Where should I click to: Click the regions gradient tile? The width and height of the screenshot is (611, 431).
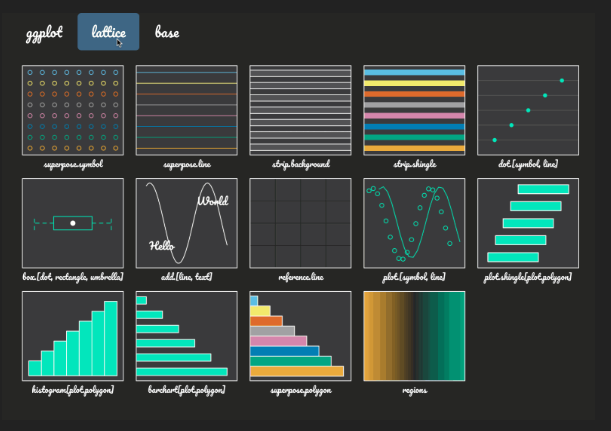tap(414, 336)
